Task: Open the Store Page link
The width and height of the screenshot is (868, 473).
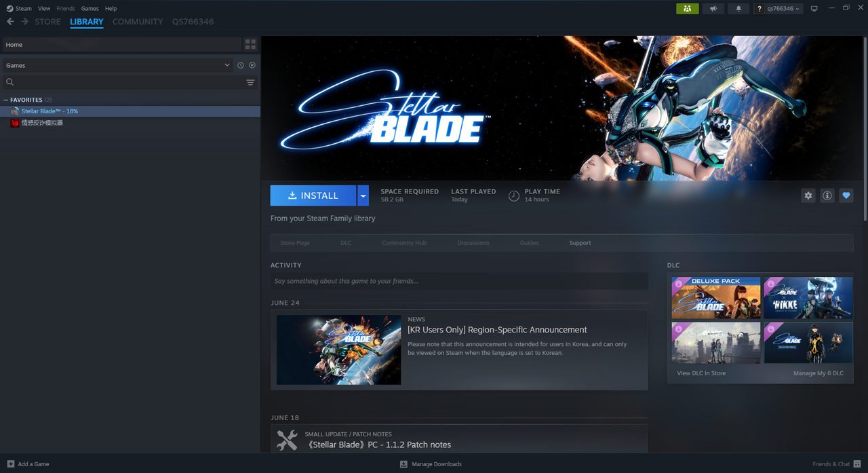Action: click(x=295, y=243)
